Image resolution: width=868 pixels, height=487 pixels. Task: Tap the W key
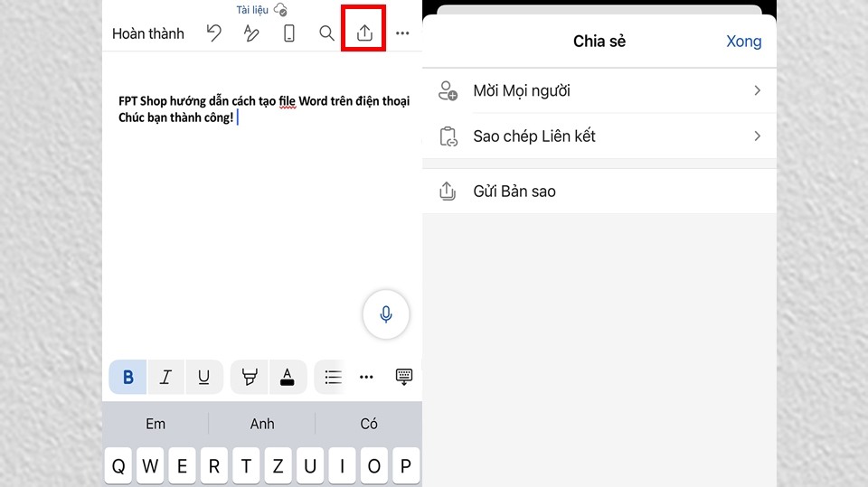150,466
